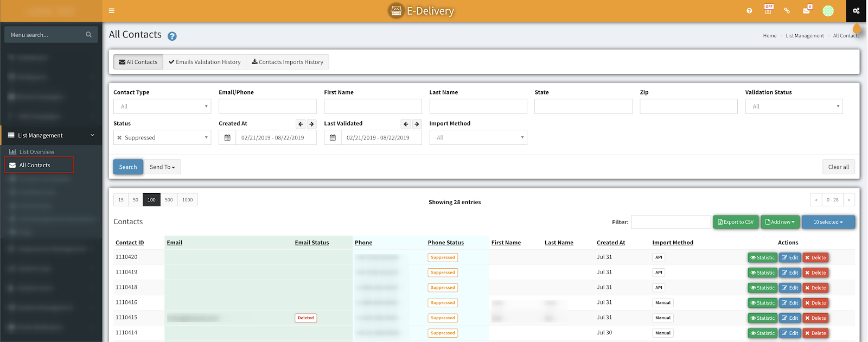Clear the Suppressed status selection x

coord(119,138)
